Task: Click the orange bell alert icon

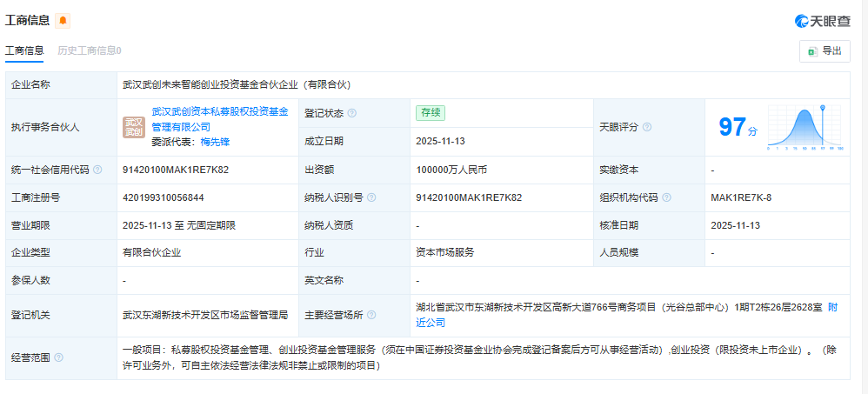Action: click(63, 20)
